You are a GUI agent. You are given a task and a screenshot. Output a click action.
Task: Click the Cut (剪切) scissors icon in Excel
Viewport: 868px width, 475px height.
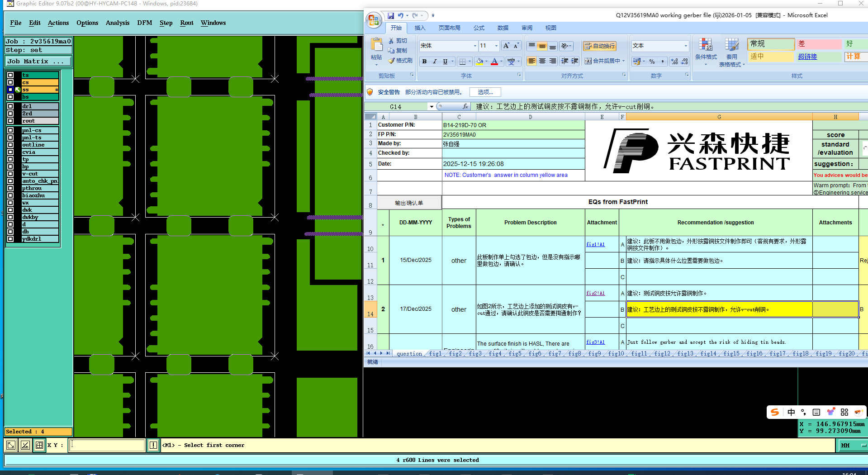[x=391, y=41]
